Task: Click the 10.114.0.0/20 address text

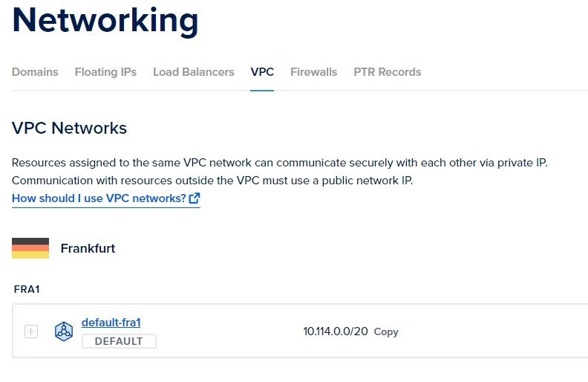Action: click(336, 331)
